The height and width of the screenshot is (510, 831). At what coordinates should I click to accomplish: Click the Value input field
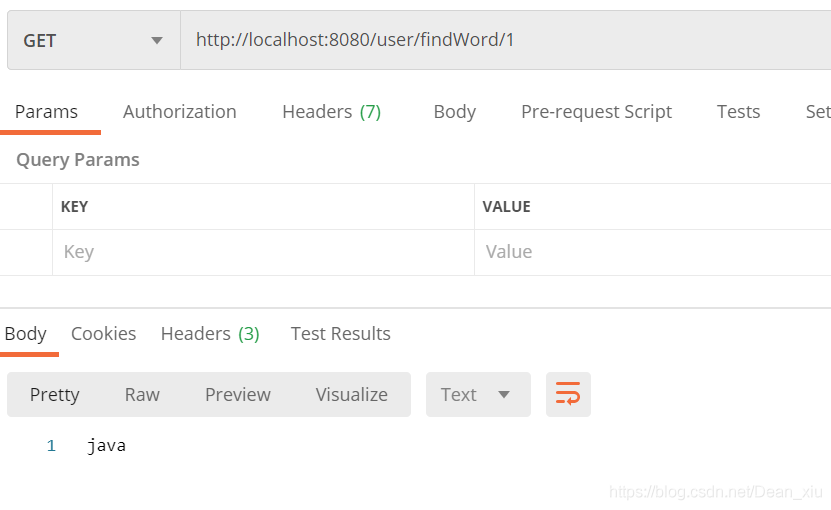(653, 252)
